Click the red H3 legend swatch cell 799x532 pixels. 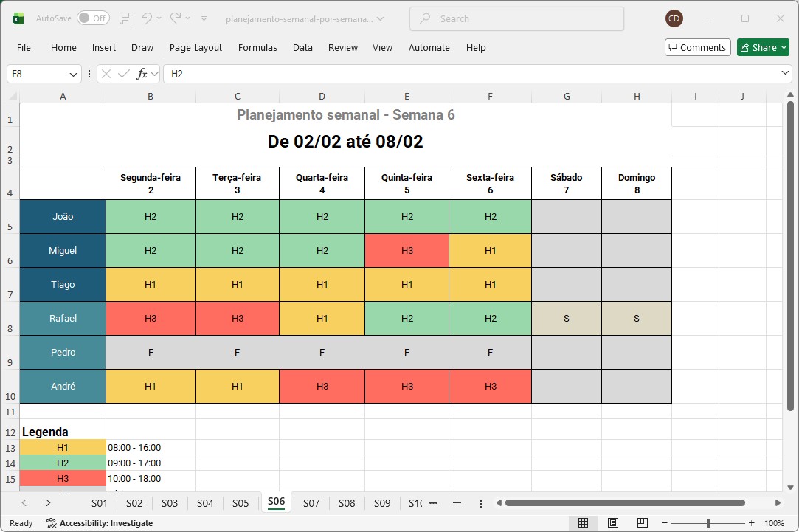(x=63, y=478)
